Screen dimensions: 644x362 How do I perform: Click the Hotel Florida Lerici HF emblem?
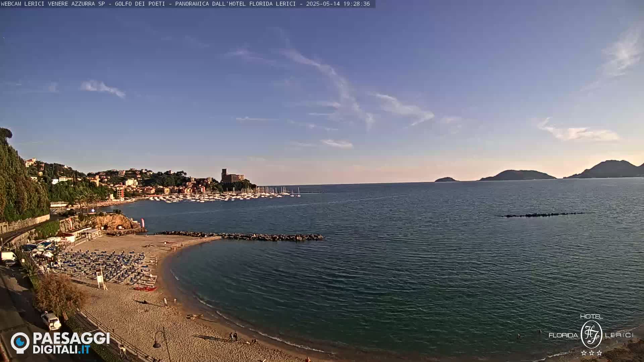(x=591, y=334)
